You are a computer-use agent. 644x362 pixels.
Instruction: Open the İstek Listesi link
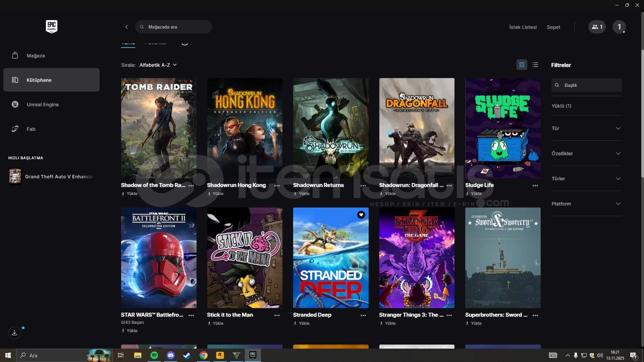(x=523, y=27)
